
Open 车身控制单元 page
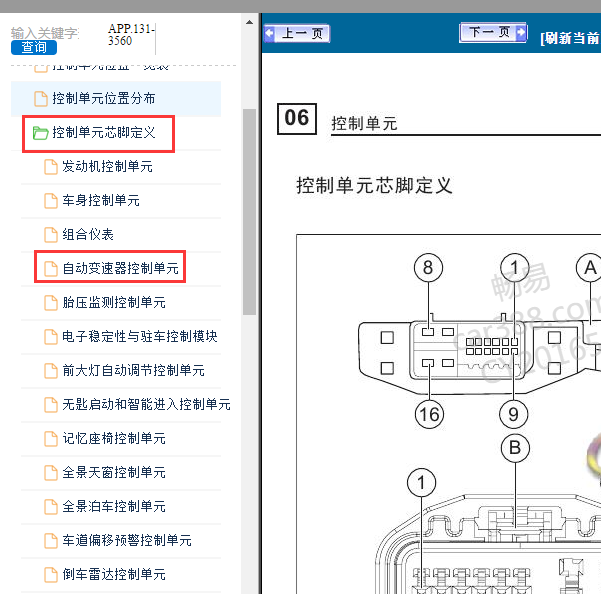[101, 200]
